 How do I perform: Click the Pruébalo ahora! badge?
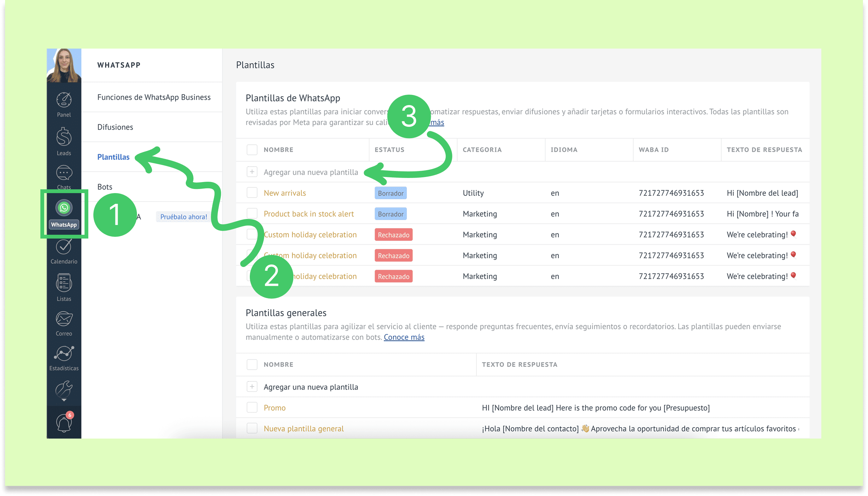(183, 217)
